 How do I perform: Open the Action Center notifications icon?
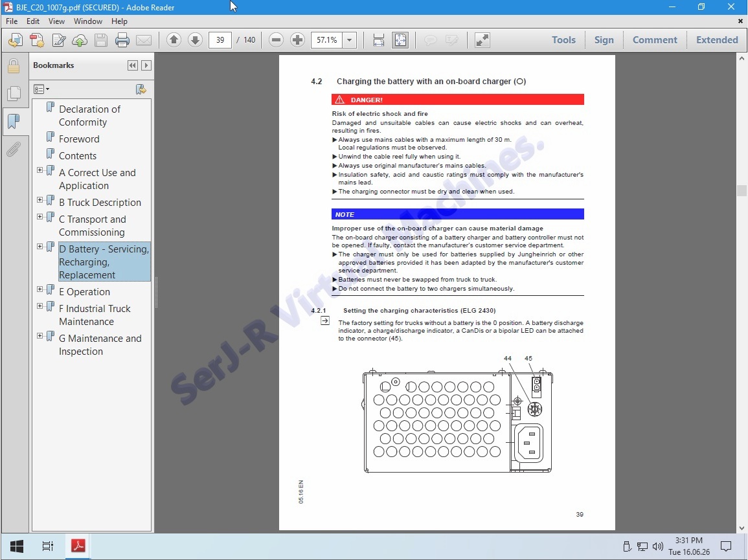[x=726, y=546]
